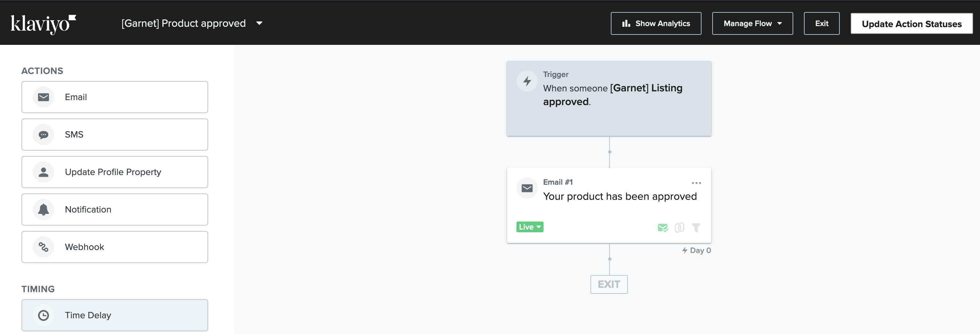Expand the flow name dropdown arrow
The height and width of the screenshot is (334, 980).
click(x=259, y=23)
